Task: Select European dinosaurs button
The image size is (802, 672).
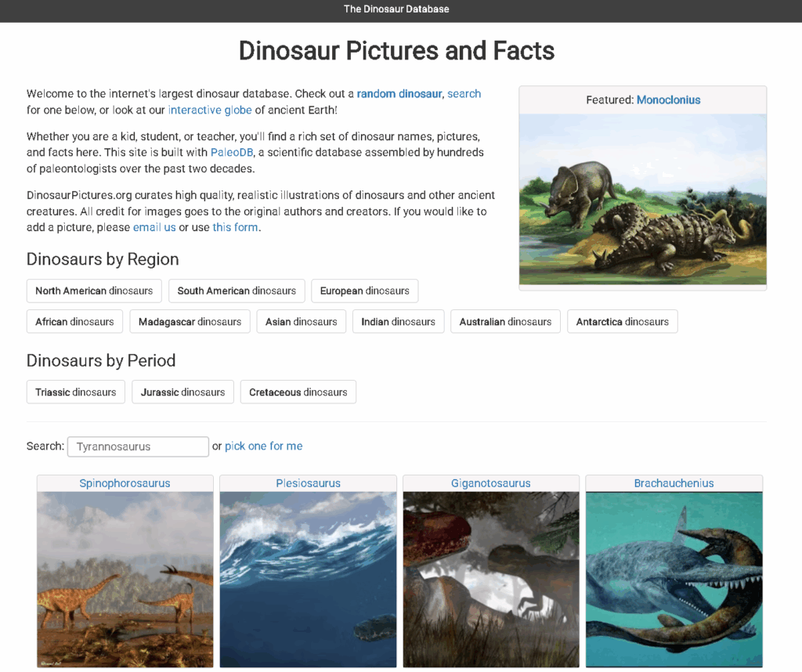Action: pyautogui.click(x=364, y=291)
